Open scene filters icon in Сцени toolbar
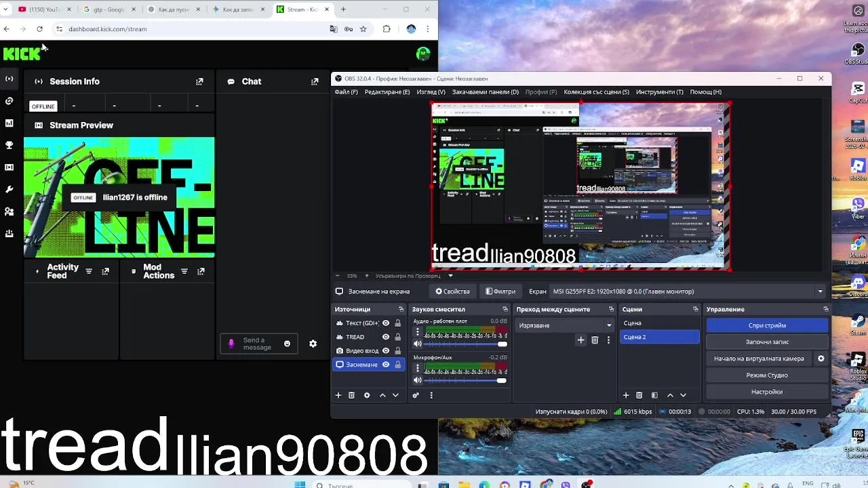 [654, 395]
